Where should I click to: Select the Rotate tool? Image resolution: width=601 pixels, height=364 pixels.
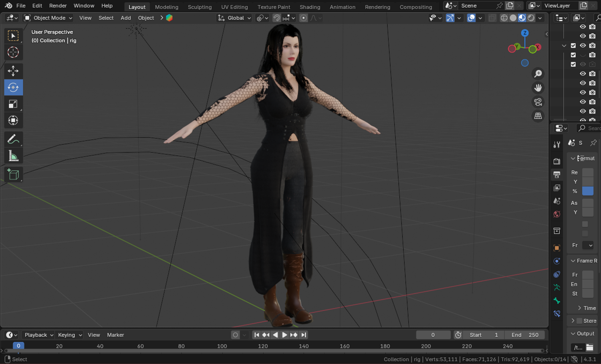(x=13, y=87)
